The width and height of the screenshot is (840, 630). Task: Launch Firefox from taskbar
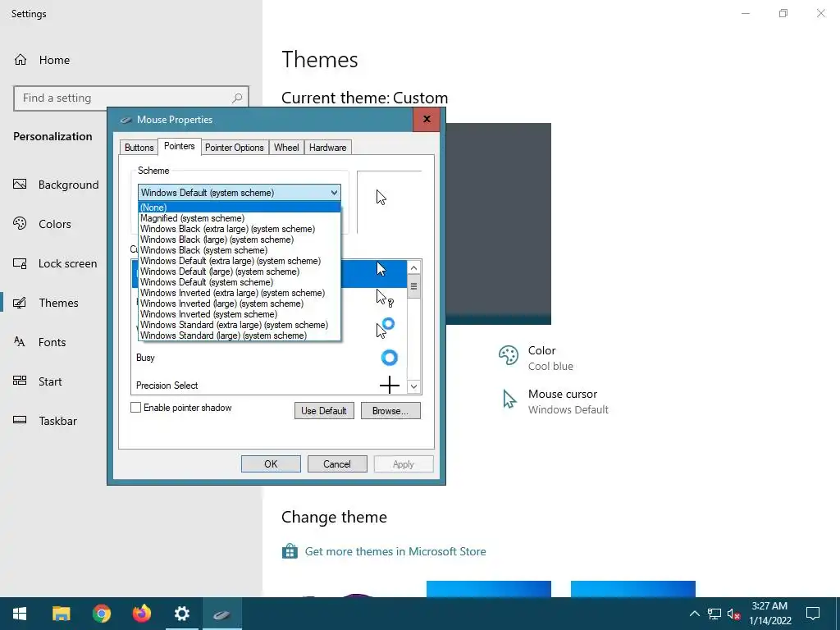(141, 614)
